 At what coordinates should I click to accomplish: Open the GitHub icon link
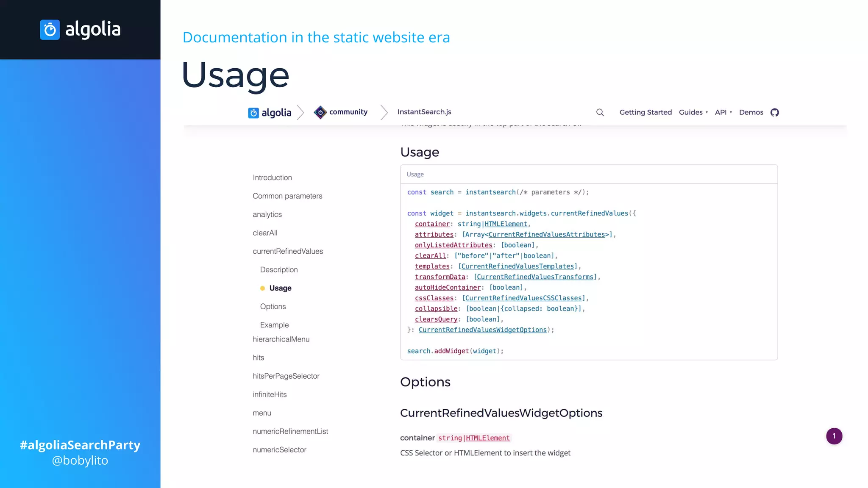pyautogui.click(x=775, y=112)
